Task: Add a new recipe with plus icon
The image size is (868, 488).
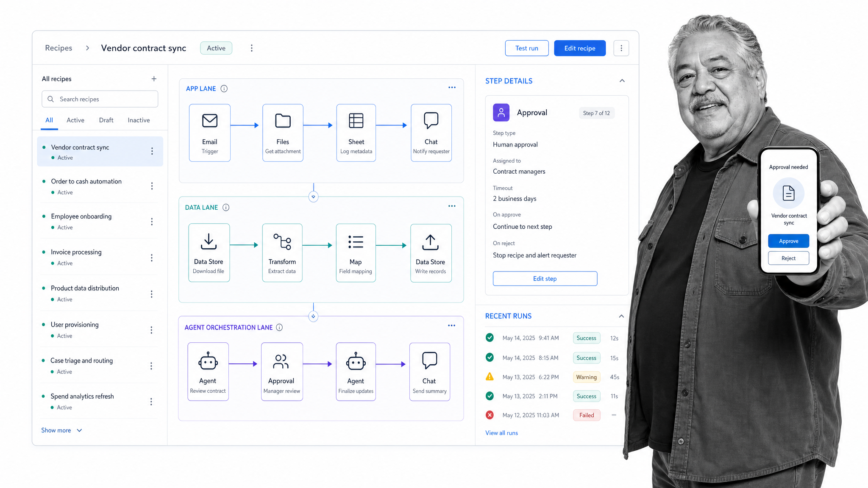Action: [154, 79]
